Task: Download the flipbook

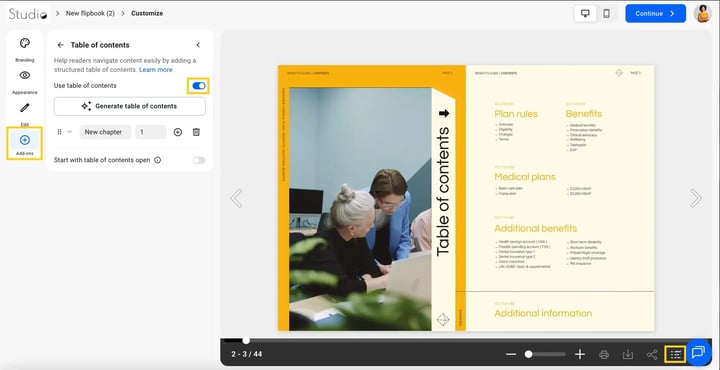Action: click(x=628, y=354)
